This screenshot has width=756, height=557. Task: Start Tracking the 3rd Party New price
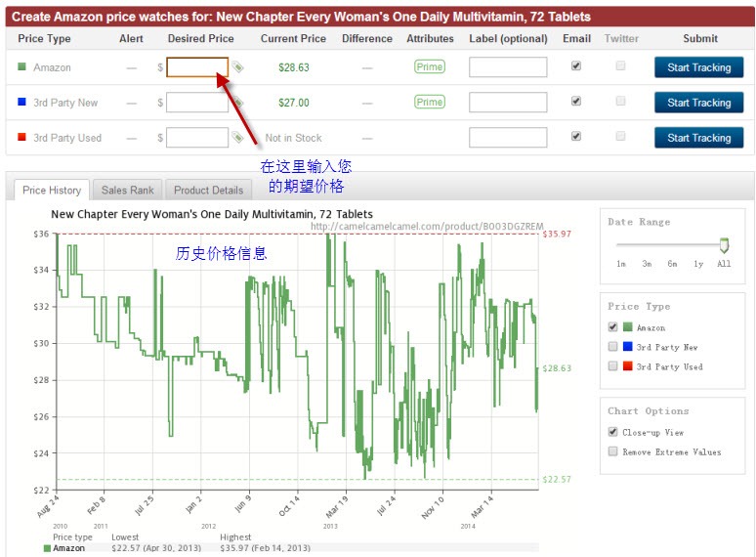[698, 103]
